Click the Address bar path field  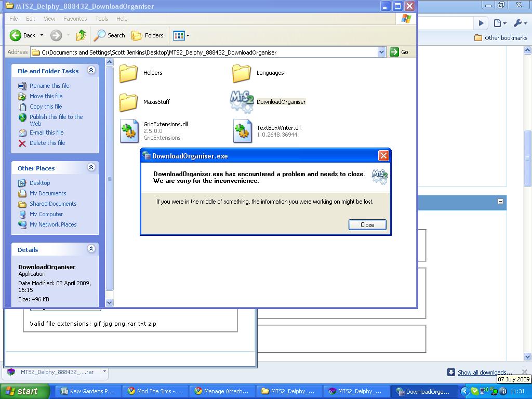208,52
